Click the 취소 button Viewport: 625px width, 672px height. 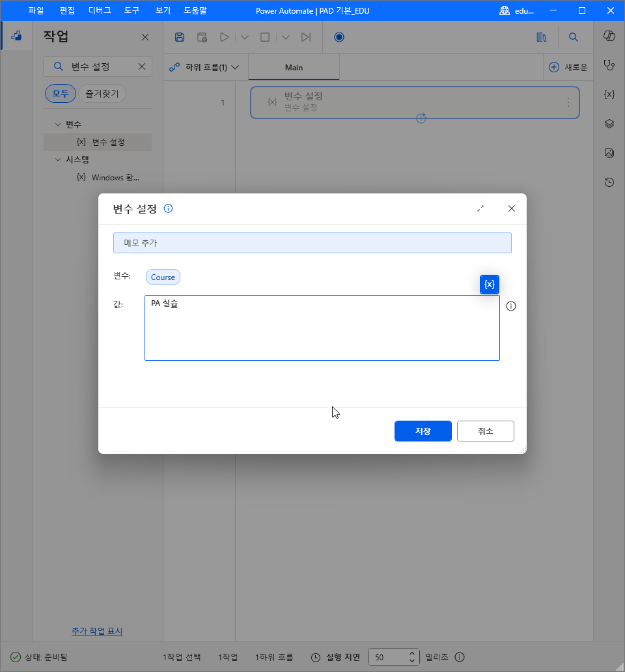pos(485,431)
